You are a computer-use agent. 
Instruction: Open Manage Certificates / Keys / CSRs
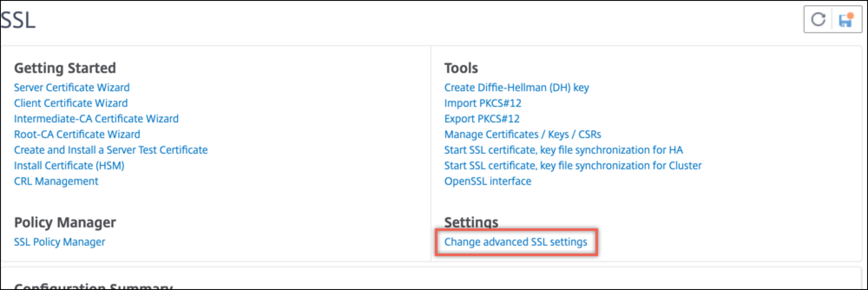tap(523, 134)
